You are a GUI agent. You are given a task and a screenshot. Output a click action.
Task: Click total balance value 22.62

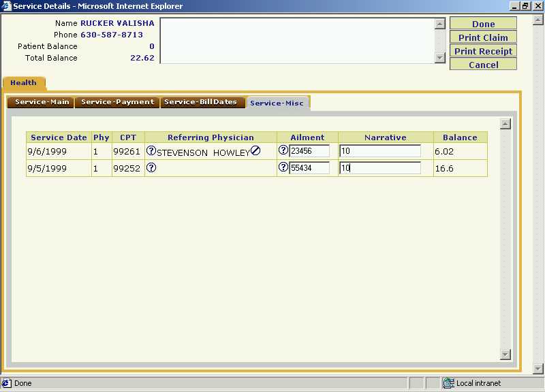(x=142, y=58)
